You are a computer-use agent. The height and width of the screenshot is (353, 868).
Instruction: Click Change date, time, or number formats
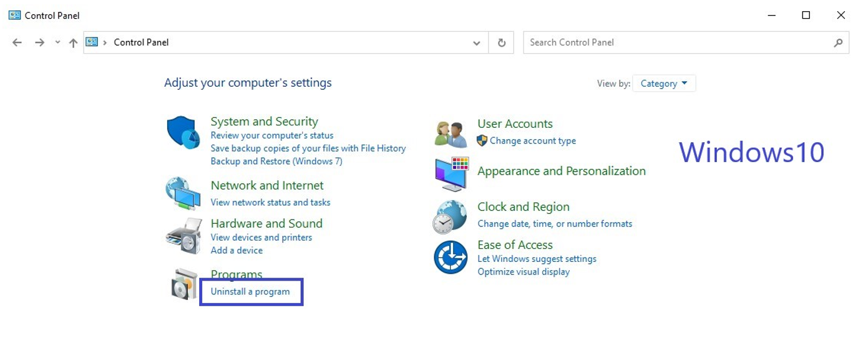pyautogui.click(x=555, y=223)
